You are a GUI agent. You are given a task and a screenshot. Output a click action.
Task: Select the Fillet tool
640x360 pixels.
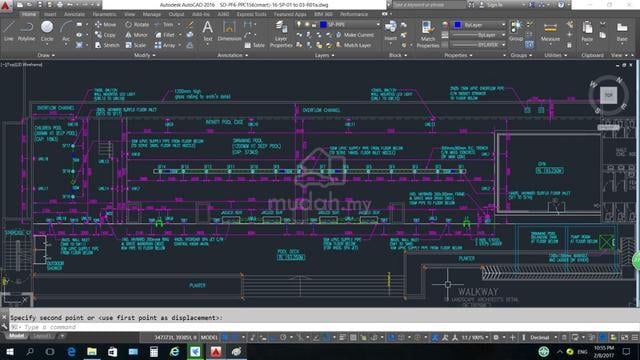tap(165, 35)
